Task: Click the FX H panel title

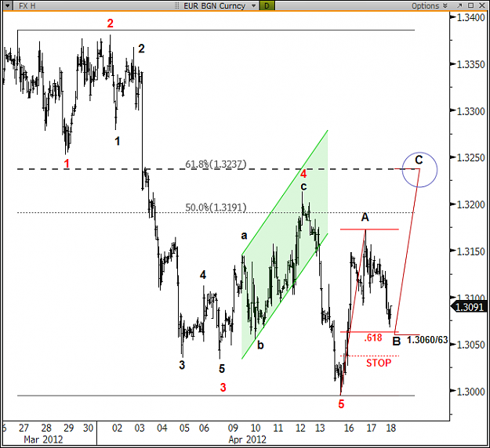Action: coord(27,5)
